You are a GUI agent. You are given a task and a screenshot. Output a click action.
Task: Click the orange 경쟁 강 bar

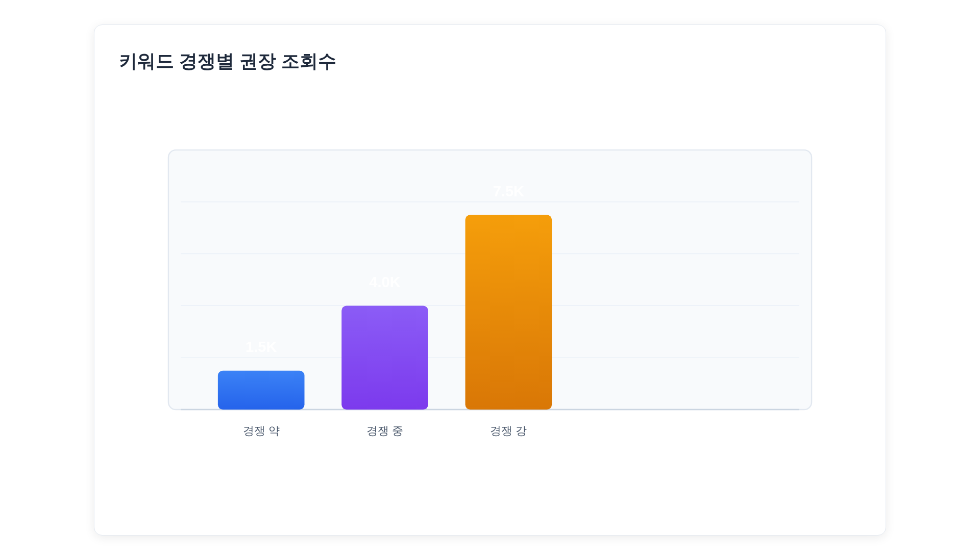pyautogui.click(x=508, y=312)
